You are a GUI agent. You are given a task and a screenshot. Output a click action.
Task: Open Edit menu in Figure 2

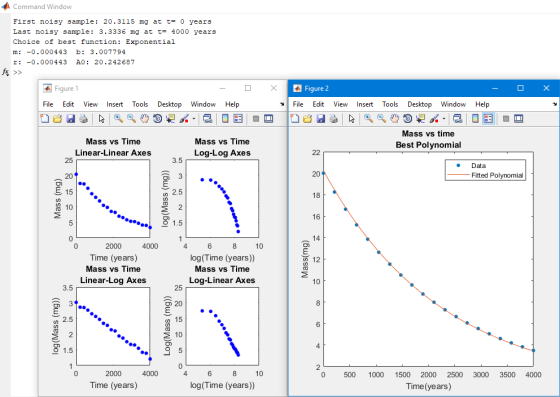click(318, 104)
